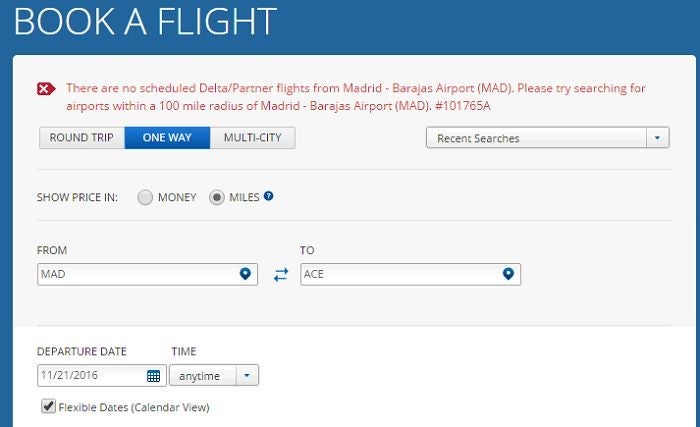Click the MILES help question mark icon

tap(269, 197)
